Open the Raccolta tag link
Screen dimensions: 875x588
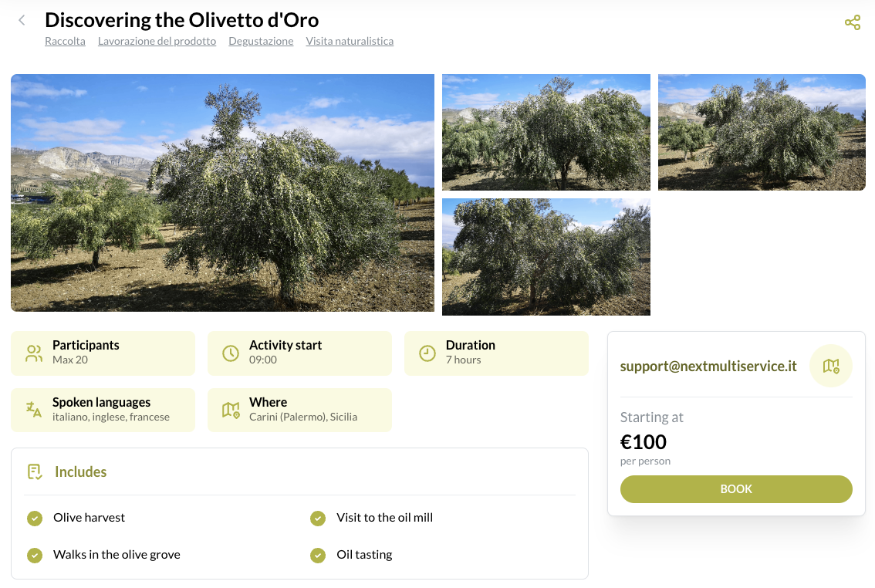65,41
